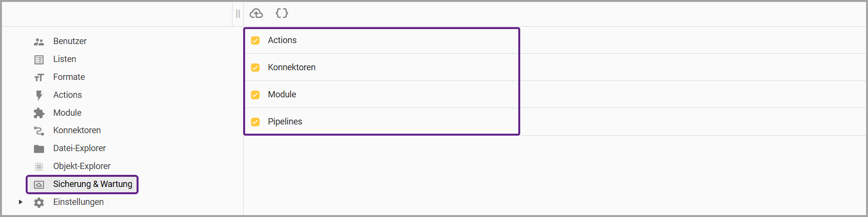Screen dimensions: 868x217
Task: Uncheck the Actions checkbox
Action: (x=255, y=41)
